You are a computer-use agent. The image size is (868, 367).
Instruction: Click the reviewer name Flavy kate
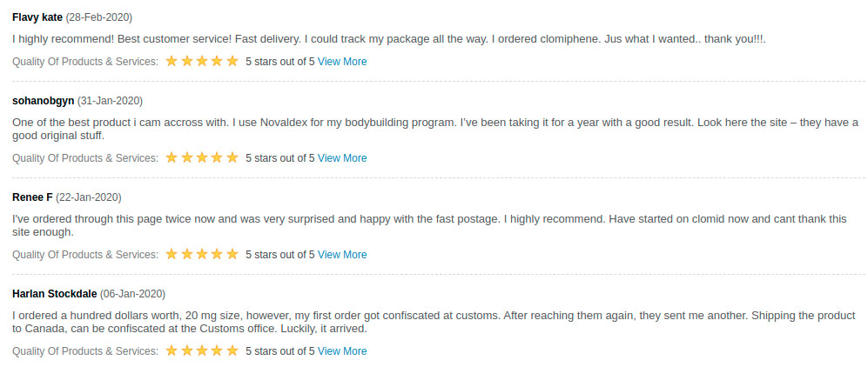pos(37,17)
